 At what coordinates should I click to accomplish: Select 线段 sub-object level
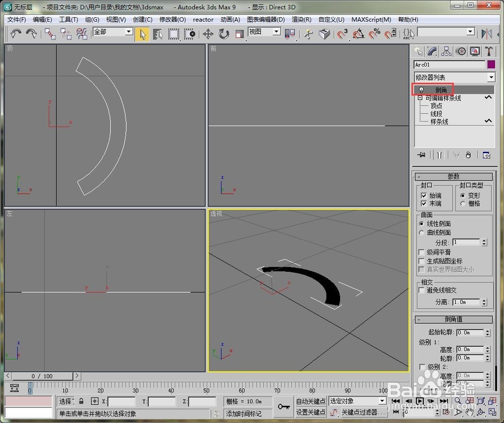point(436,114)
